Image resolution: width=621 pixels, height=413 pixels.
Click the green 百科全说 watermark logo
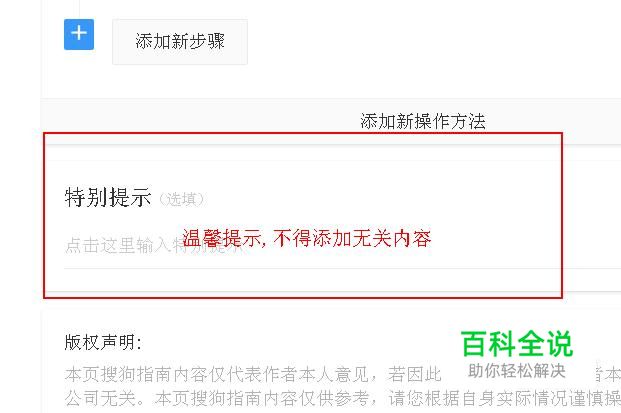coord(517,344)
